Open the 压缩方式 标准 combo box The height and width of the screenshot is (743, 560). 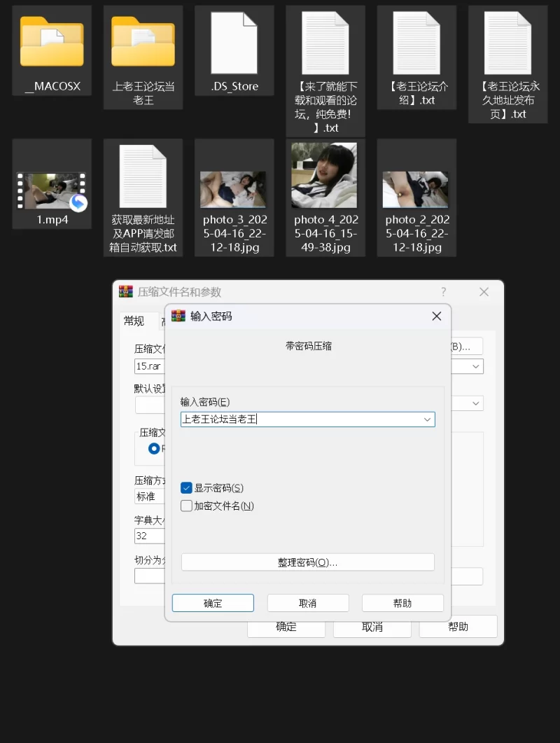[150, 496]
